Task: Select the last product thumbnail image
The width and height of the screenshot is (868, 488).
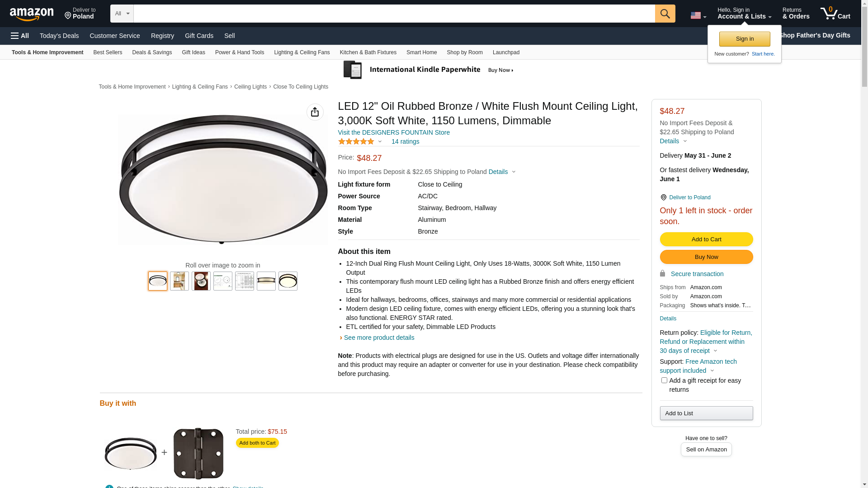Action: coord(288,281)
